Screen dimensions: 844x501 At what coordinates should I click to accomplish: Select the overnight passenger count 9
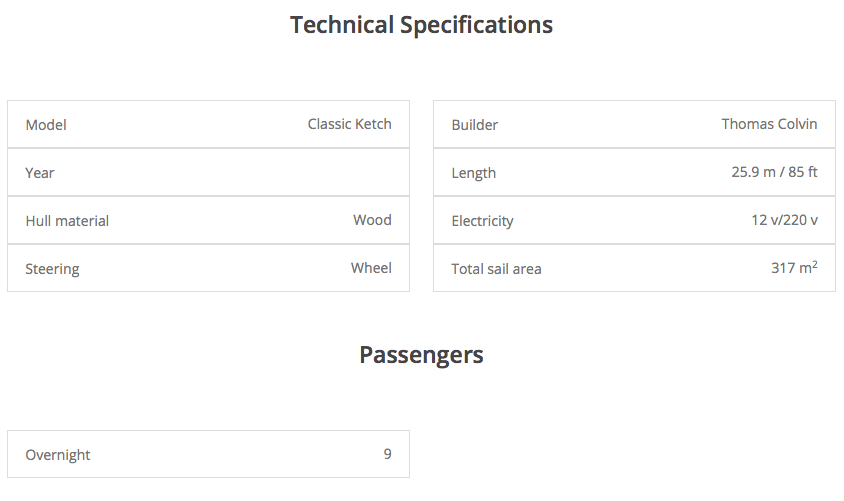tap(387, 454)
